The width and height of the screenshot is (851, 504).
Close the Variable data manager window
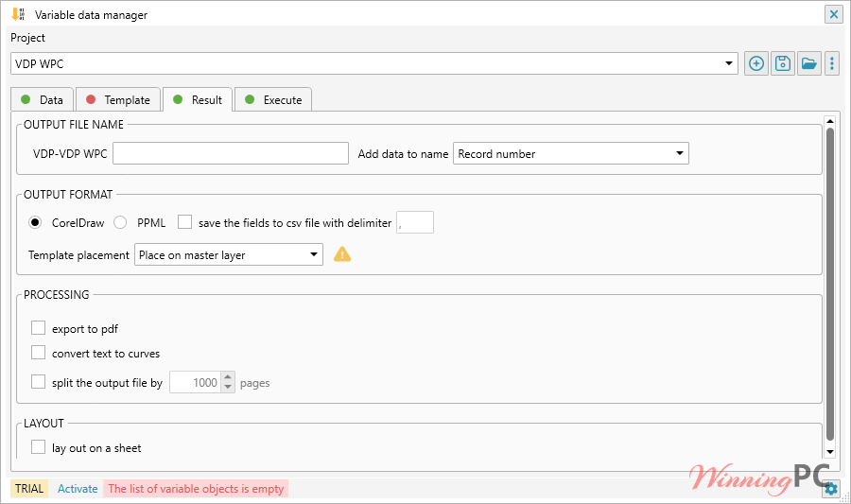click(x=834, y=14)
